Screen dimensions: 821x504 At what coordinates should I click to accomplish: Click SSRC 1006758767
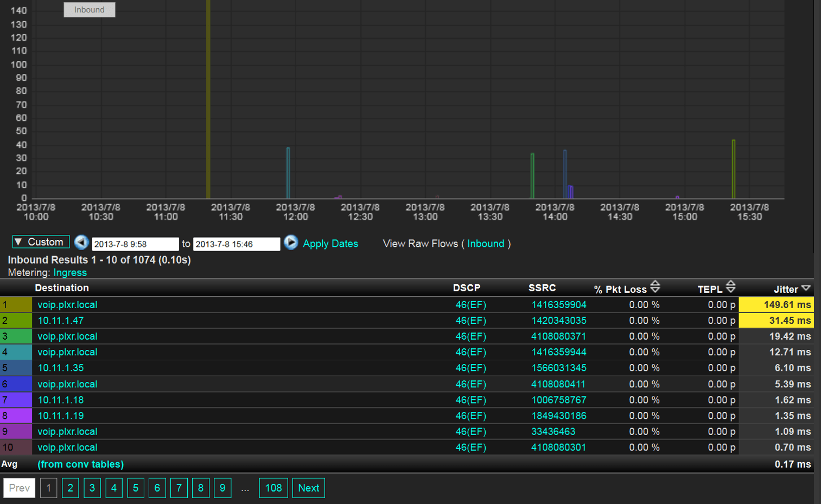pyautogui.click(x=559, y=400)
